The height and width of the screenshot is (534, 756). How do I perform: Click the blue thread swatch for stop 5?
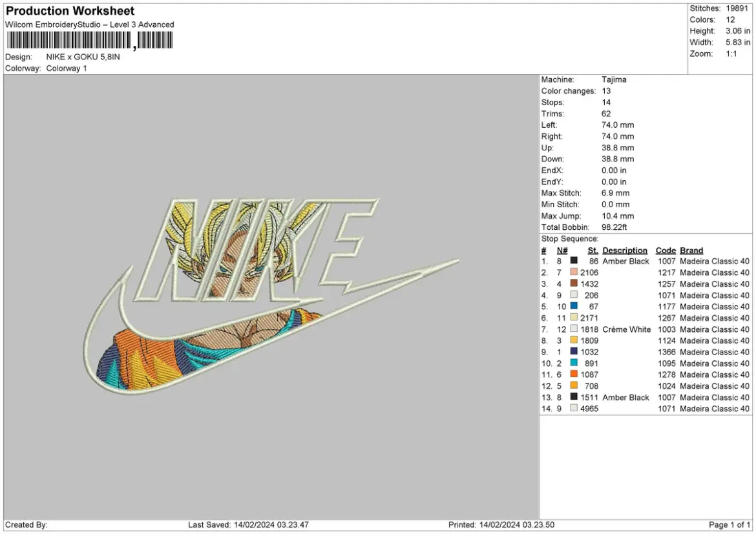[574, 306]
